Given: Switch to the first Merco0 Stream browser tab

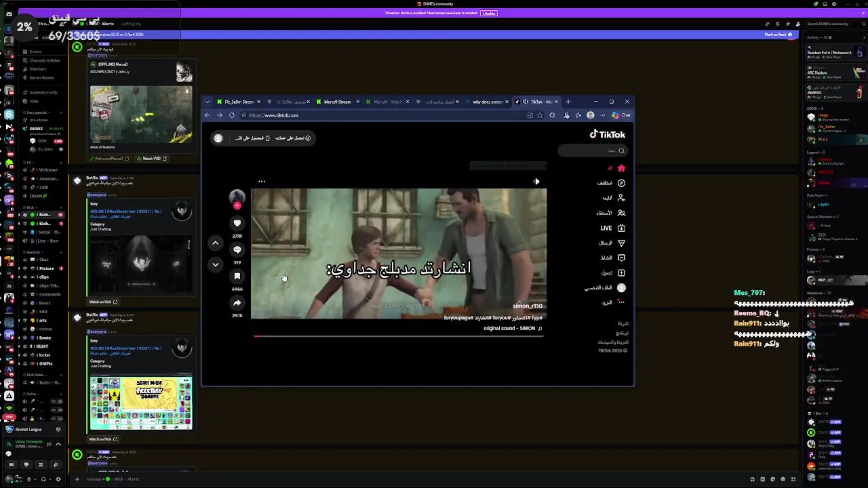Looking at the screenshot, I should click(x=338, y=102).
